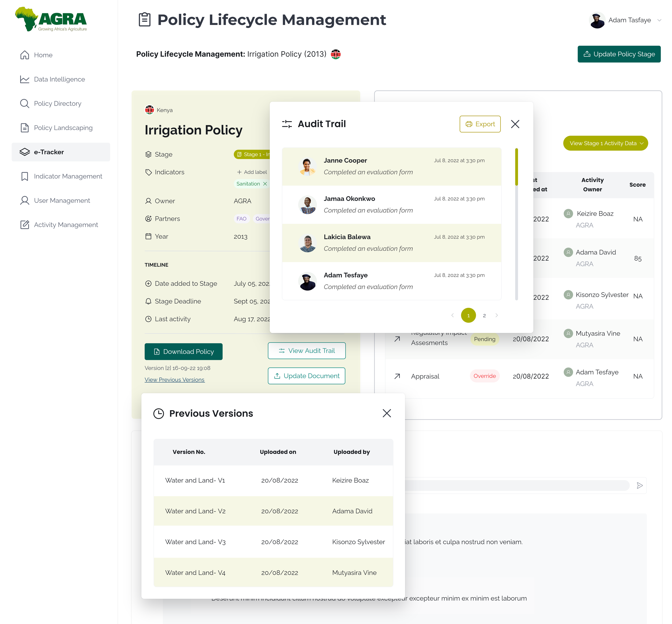Go to next audit trail page arrow
This screenshot has width=672, height=624.
(x=497, y=315)
